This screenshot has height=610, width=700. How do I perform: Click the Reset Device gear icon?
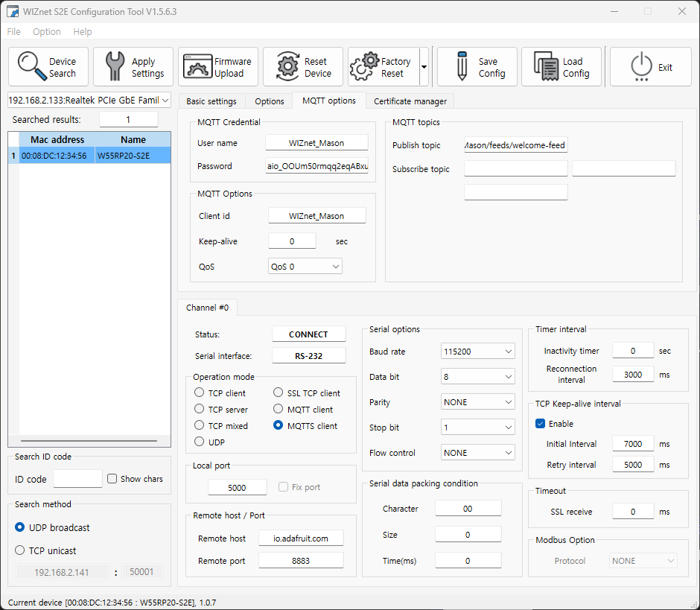288,66
